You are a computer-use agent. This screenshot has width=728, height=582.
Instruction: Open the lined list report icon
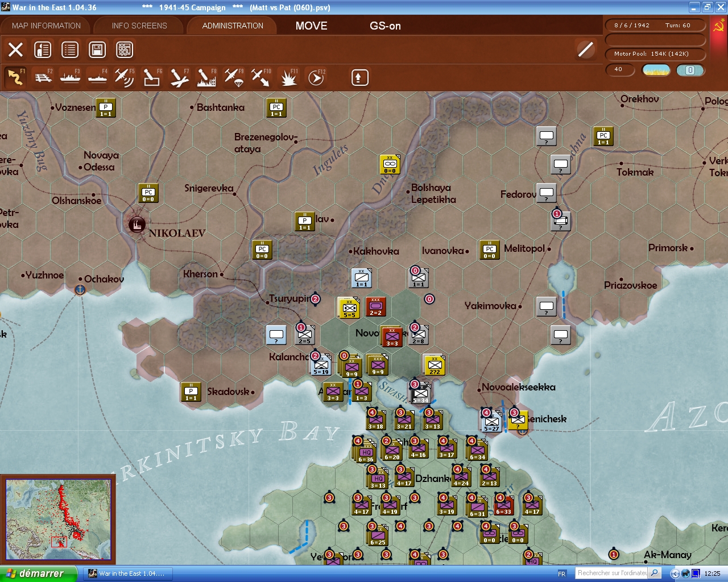(70, 49)
